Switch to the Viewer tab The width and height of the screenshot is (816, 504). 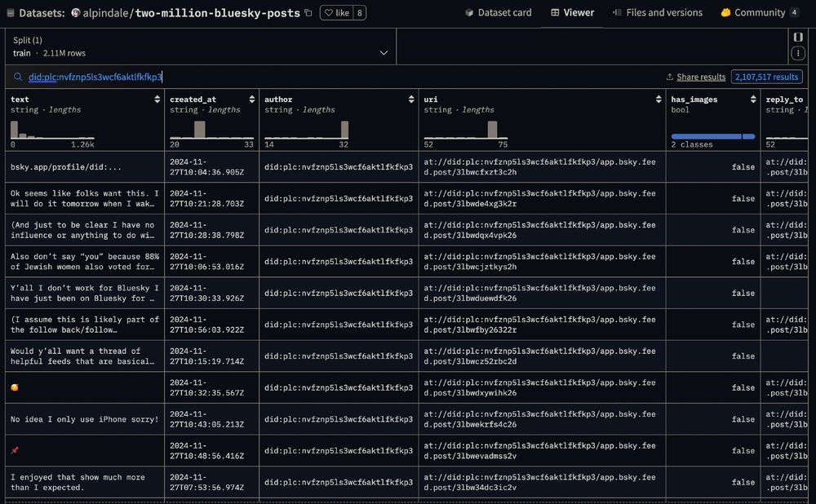coord(572,13)
